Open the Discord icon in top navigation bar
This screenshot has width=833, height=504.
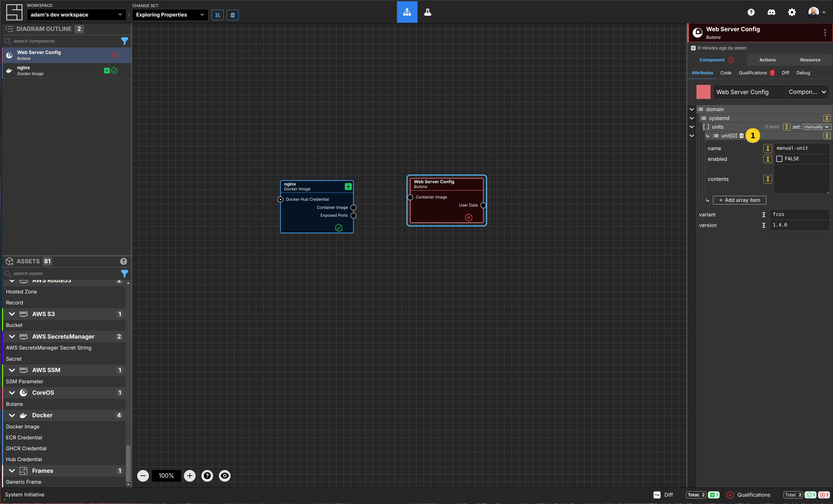point(772,12)
